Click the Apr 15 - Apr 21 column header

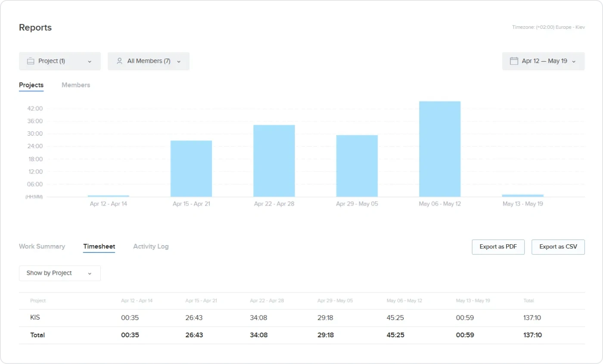coord(201,301)
